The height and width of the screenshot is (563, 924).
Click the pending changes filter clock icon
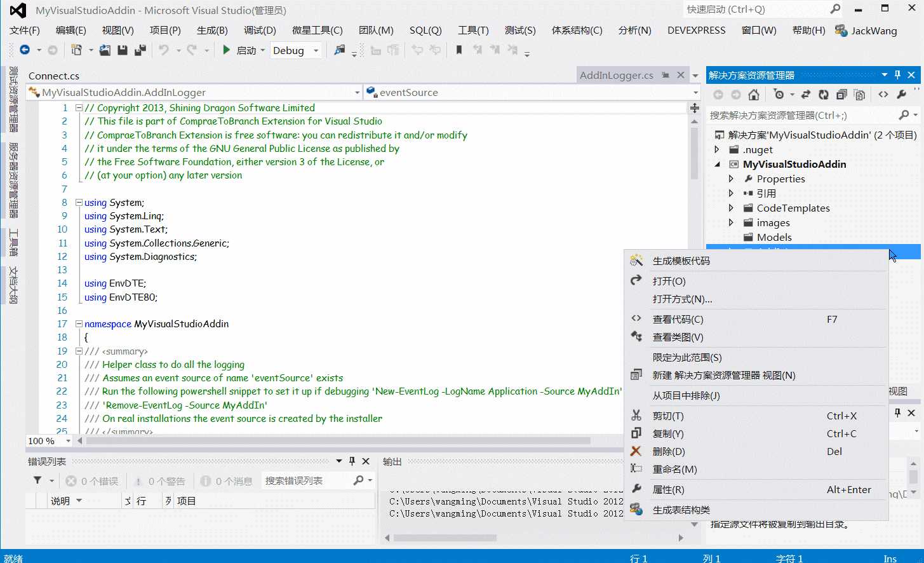click(x=779, y=95)
